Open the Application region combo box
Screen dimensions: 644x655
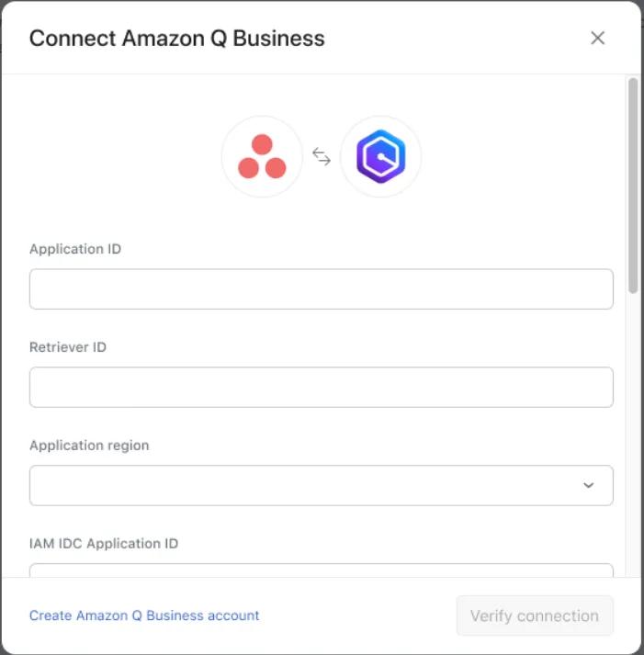point(303,485)
